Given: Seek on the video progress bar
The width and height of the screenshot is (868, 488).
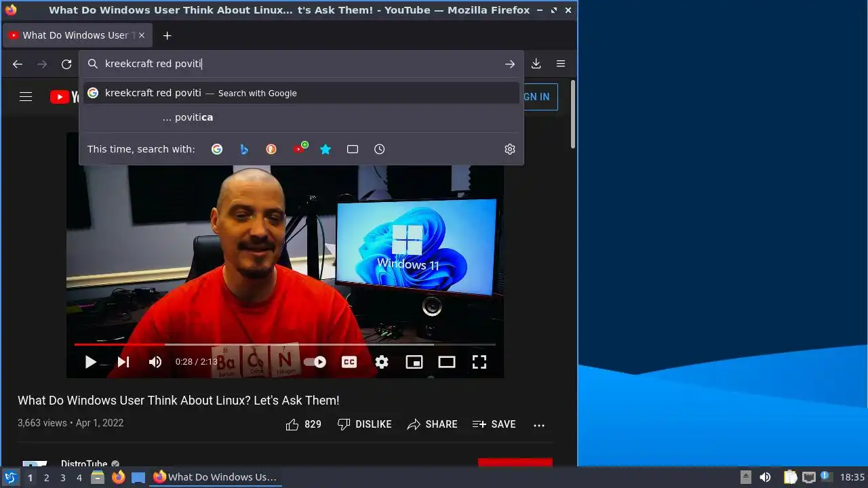Looking at the screenshot, I should pyautogui.click(x=285, y=344).
